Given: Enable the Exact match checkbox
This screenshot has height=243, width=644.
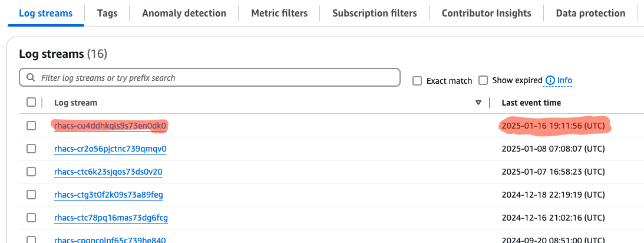Looking at the screenshot, I should [417, 81].
